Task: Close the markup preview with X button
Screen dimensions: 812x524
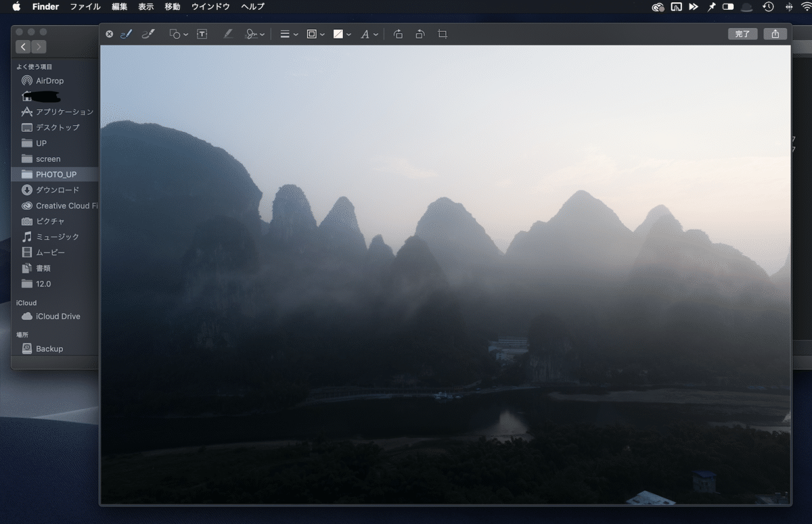Action: [x=110, y=34]
